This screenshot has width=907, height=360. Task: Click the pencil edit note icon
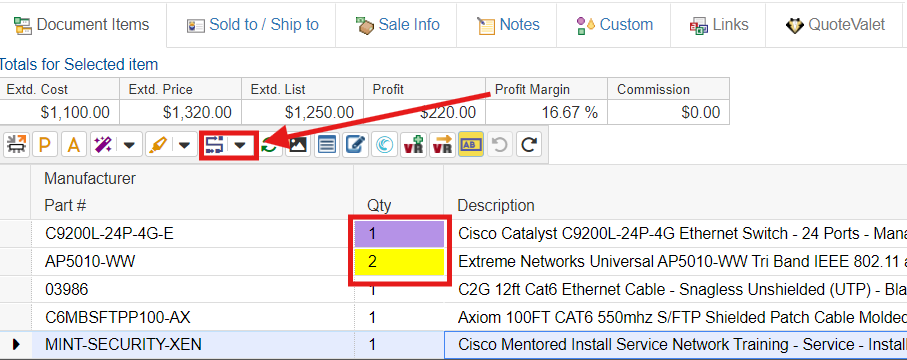click(355, 145)
